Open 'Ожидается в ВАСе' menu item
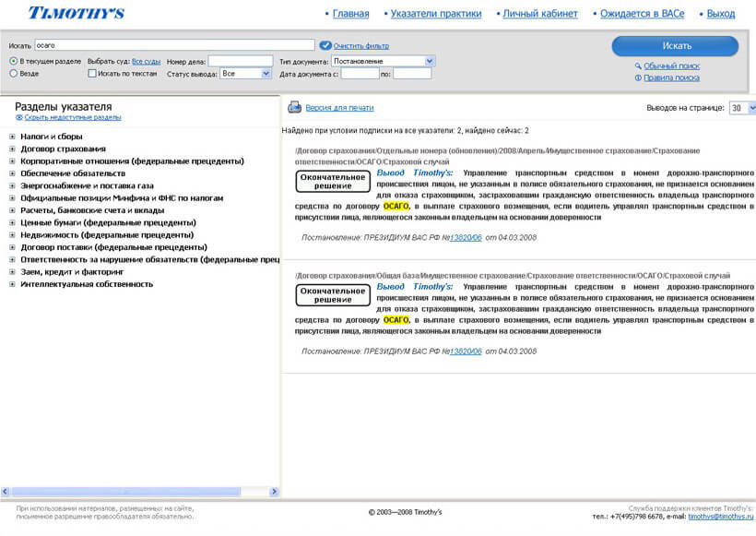This screenshot has width=756, height=536. coord(643,14)
